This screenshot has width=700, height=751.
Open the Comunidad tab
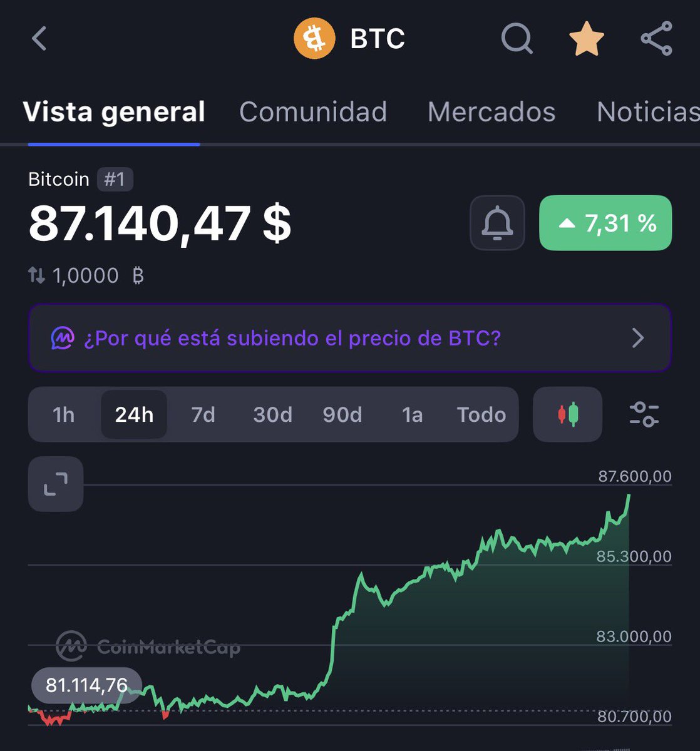[313, 112]
